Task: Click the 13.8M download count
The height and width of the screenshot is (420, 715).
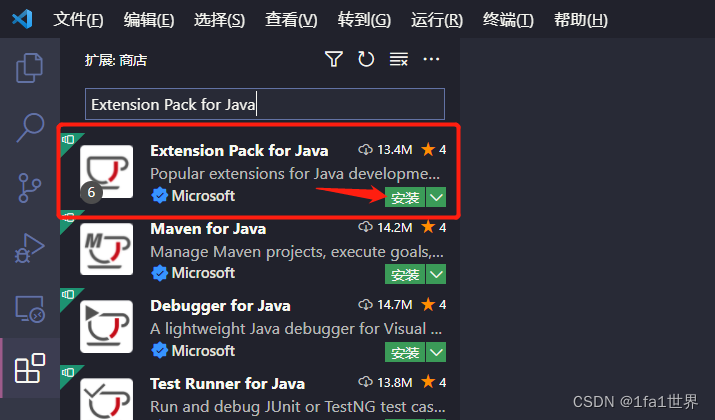Action: pos(395,382)
